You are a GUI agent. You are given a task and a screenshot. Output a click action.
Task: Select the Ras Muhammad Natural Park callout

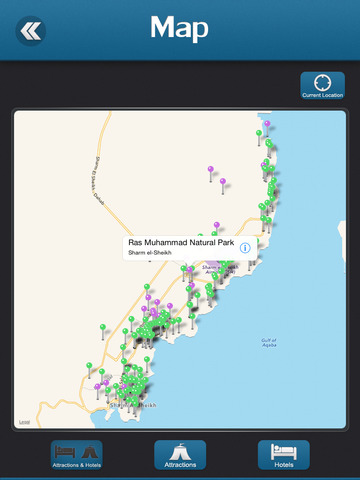click(190, 248)
